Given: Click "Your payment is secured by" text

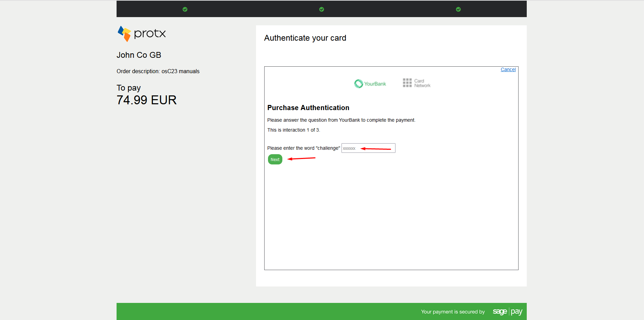Looking at the screenshot, I should 453,312.
